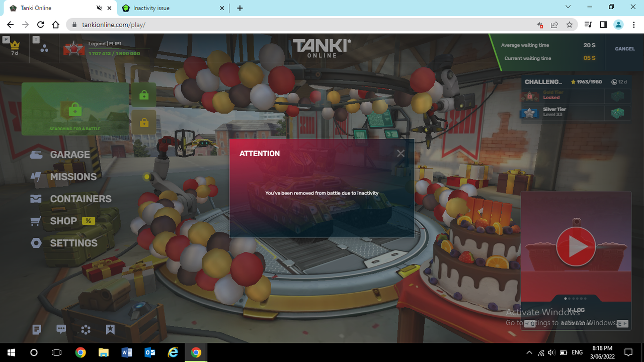644x362 pixels.
Task: Go back to the previous page
Action: click(11, 25)
